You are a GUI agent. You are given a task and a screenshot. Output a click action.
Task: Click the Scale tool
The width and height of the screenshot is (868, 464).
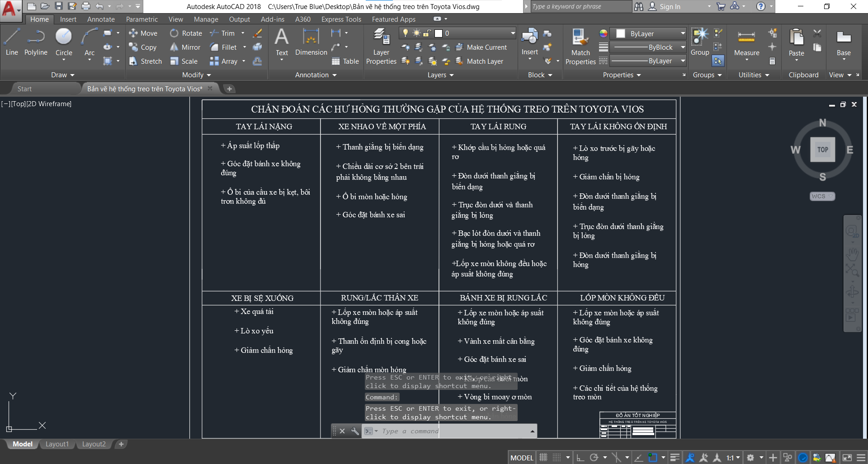184,61
